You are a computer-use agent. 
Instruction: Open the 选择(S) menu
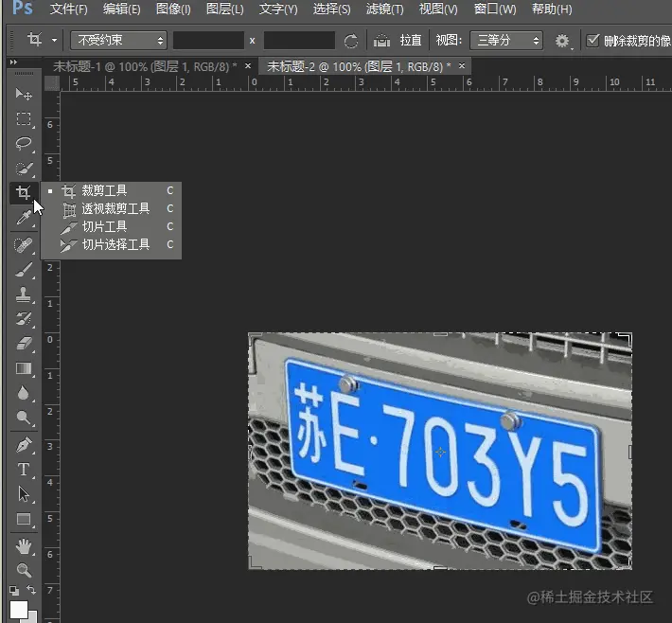coord(331,9)
